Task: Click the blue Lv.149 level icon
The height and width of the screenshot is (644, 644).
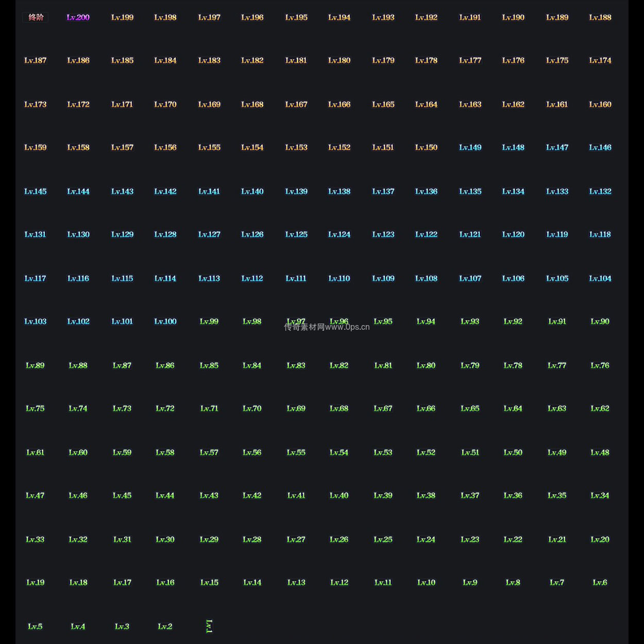Action: pyautogui.click(x=470, y=147)
